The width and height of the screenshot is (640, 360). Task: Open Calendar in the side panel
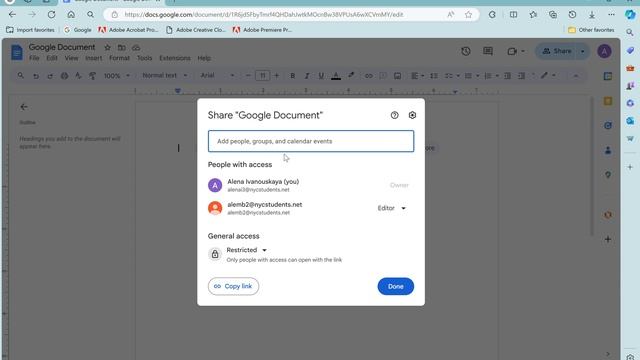pyautogui.click(x=608, y=76)
